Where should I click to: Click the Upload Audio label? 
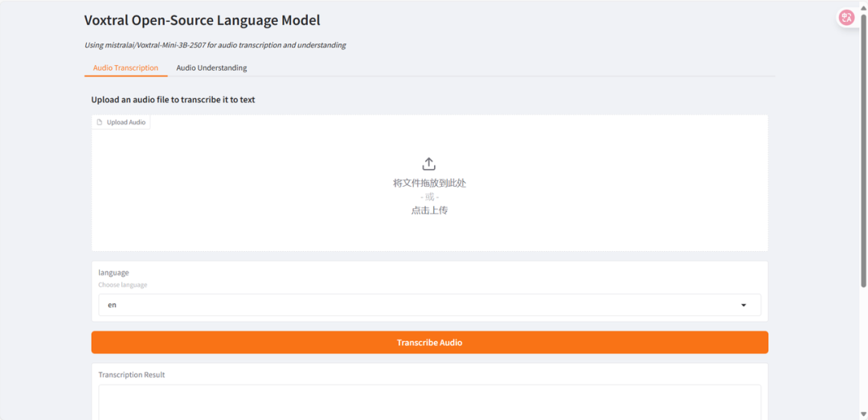point(126,122)
